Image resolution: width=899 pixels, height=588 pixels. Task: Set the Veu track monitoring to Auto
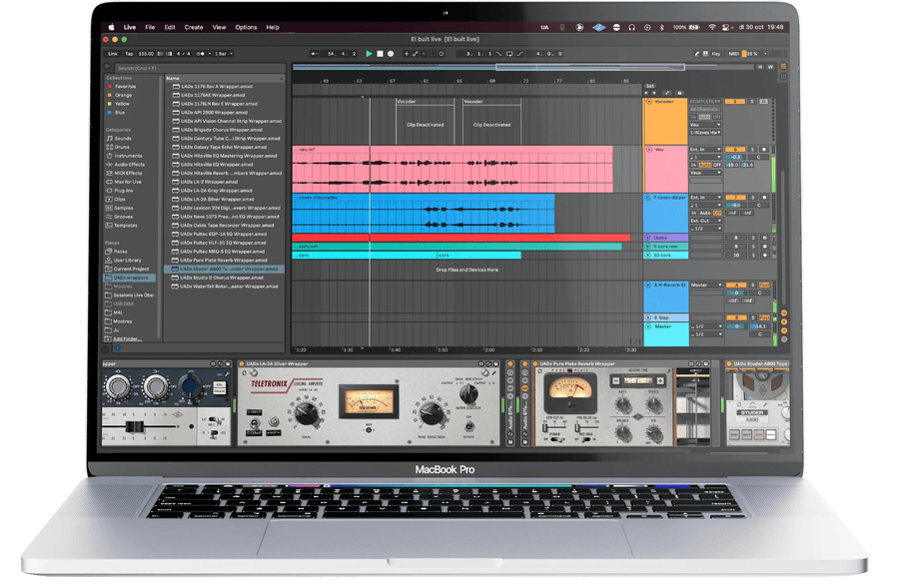click(704, 165)
